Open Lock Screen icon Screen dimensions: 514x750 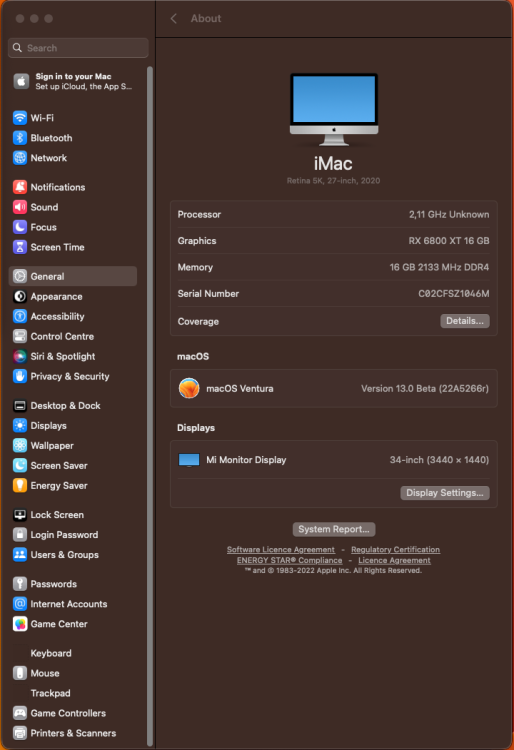click(x=20, y=515)
